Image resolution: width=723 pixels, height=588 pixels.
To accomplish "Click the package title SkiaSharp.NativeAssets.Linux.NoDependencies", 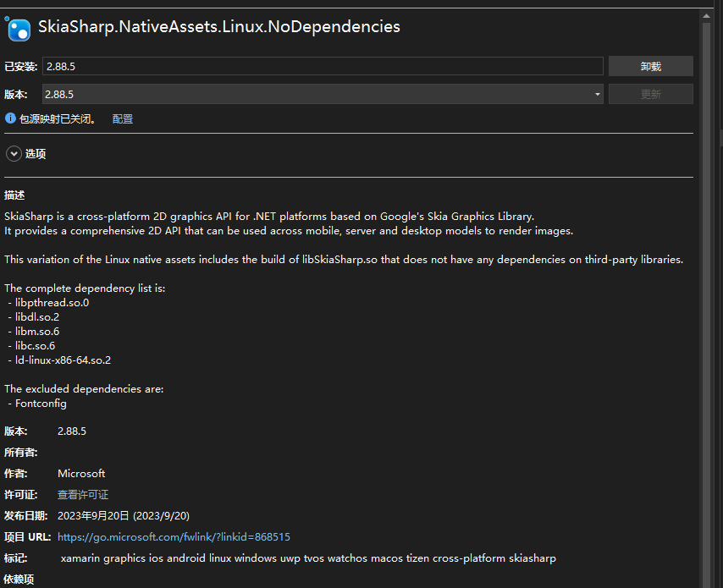I will pyautogui.click(x=219, y=27).
